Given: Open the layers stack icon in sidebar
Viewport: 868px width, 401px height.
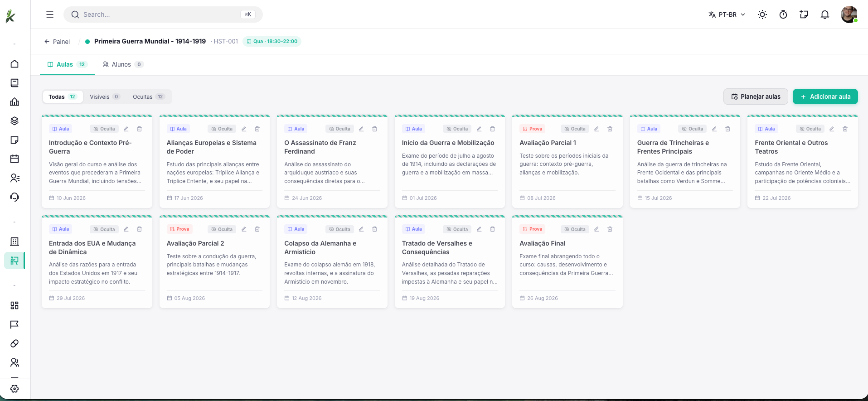Looking at the screenshot, I should 15,121.
